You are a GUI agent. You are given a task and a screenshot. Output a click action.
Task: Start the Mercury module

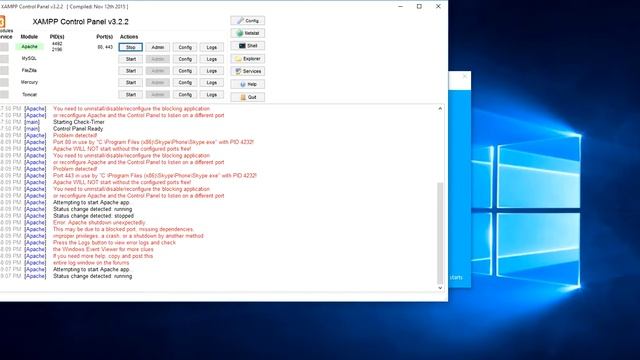click(131, 83)
